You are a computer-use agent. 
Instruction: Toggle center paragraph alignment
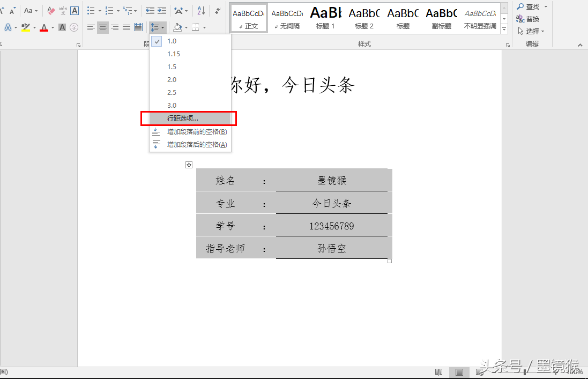(102, 27)
